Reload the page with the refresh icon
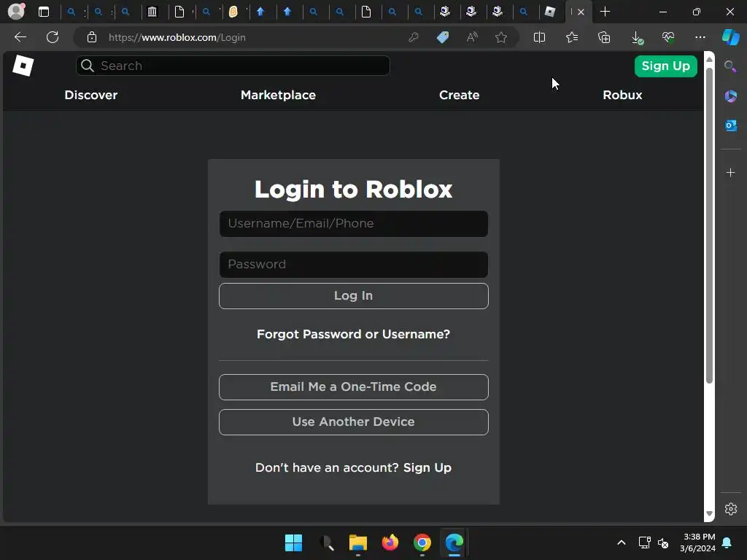 53,37
